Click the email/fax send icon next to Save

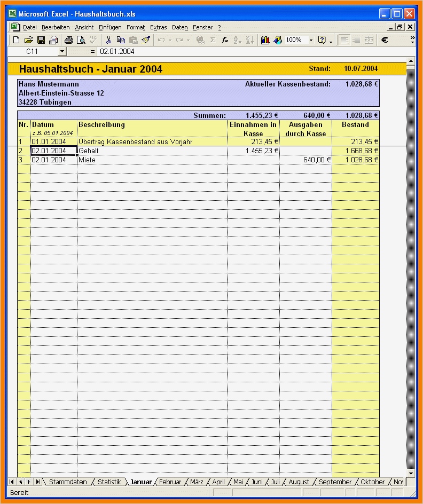53,40
